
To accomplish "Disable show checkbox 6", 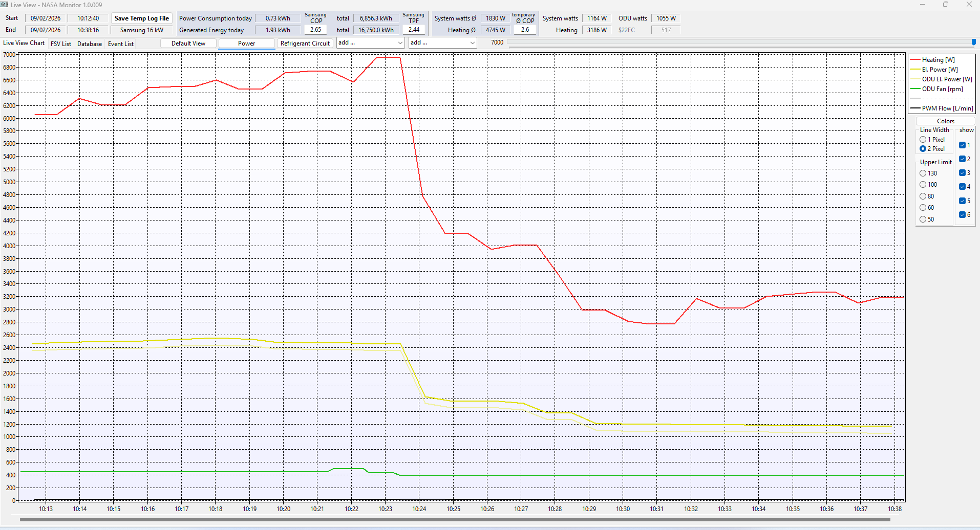I will (x=962, y=215).
